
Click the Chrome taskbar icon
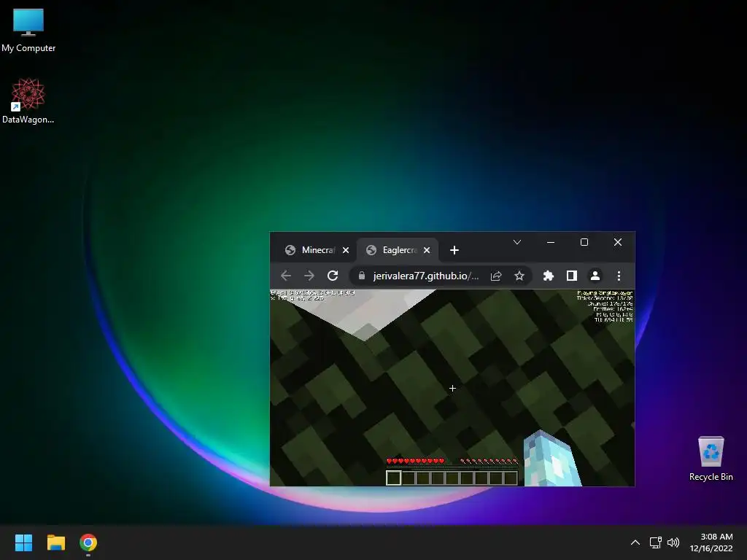coord(88,542)
